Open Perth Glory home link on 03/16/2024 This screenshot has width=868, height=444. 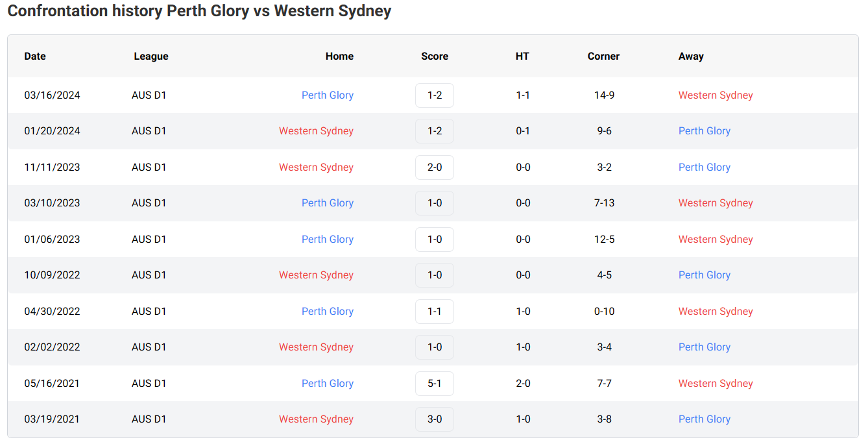click(327, 95)
